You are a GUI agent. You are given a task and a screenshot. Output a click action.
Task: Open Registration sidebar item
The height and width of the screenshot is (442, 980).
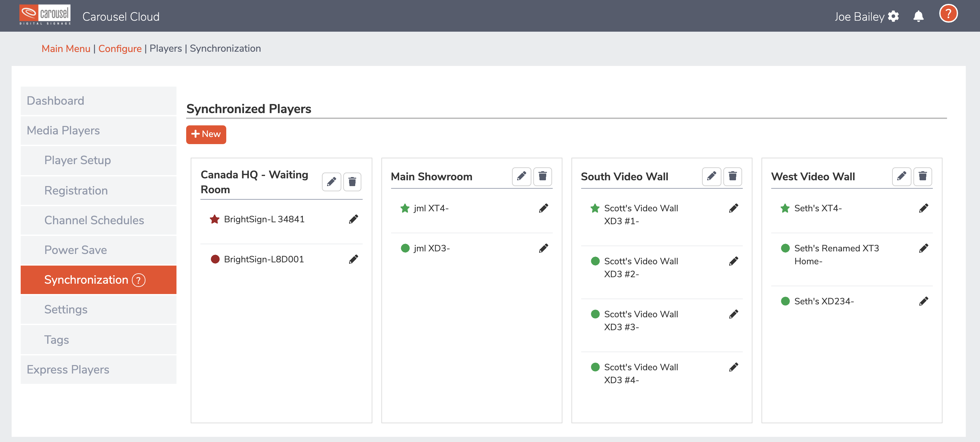tap(99, 191)
